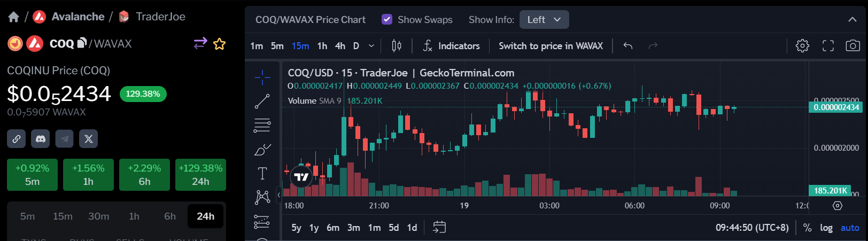Screen dimensions: 868x241
Task: Switch to the 15m stats tab
Action: pos(63,216)
